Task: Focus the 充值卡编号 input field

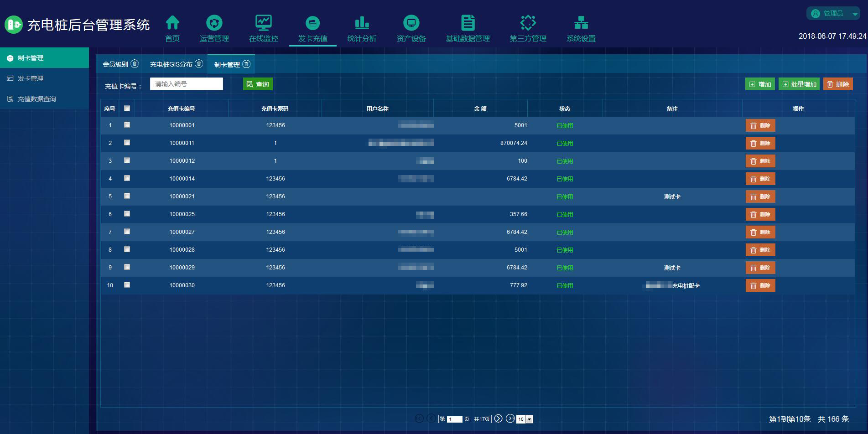Action: click(186, 84)
